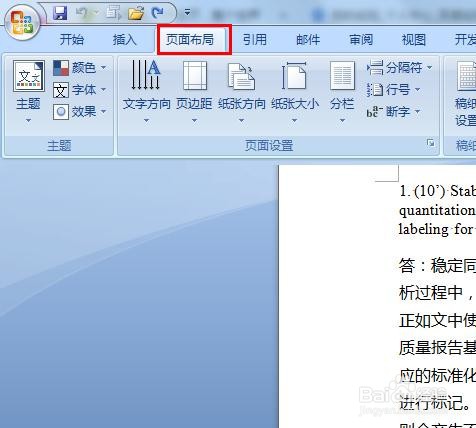Click the 纸张大小 label text
This screenshot has width=476, height=428.
[295, 104]
